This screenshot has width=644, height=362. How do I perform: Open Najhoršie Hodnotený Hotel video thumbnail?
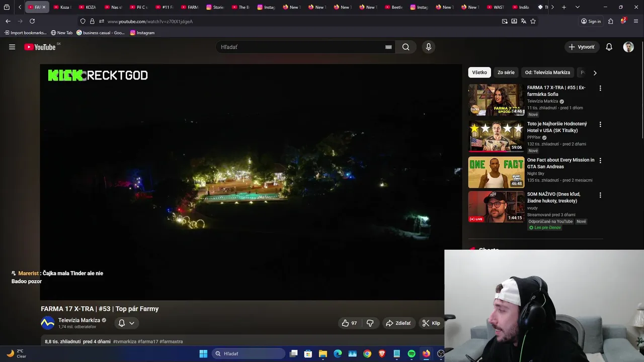496,136
